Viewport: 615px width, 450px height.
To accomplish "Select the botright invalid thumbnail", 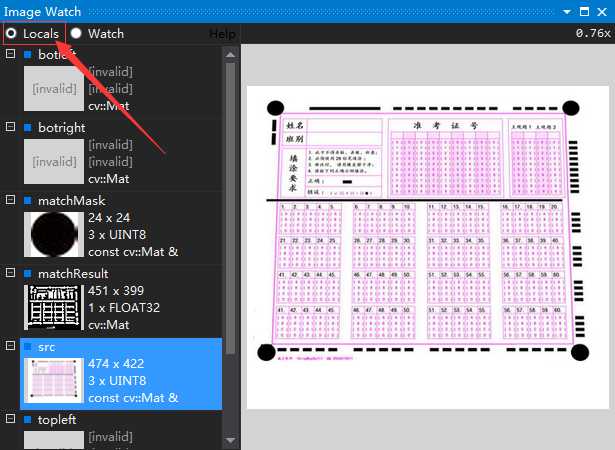I will point(54,162).
